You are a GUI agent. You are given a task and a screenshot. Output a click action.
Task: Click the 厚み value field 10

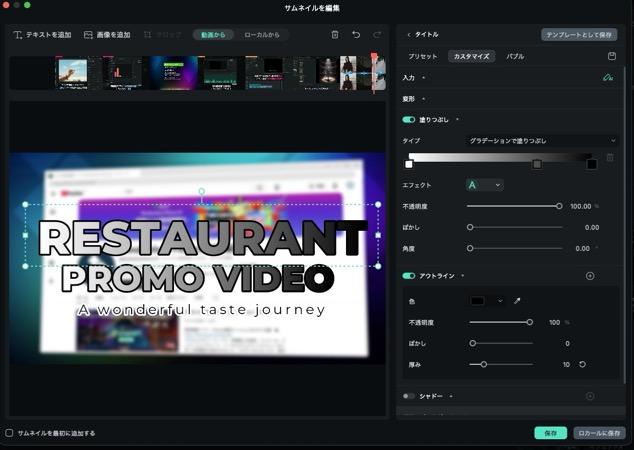[x=566, y=364]
